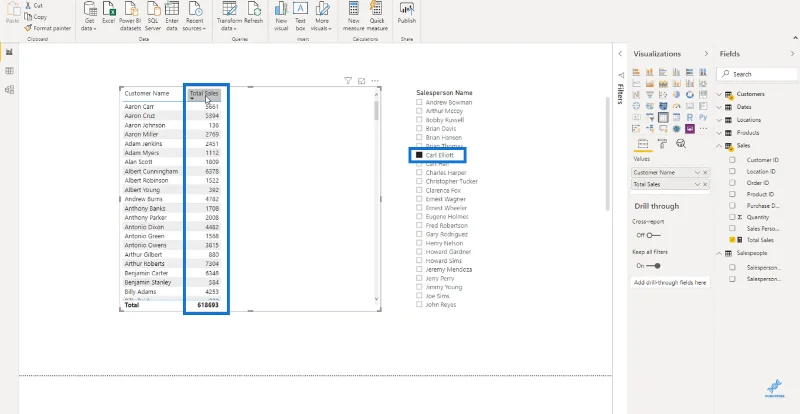The height and width of the screenshot is (414, 800).
Task: Choose the gauge visualization icon
Action: (x=677, y=106)
